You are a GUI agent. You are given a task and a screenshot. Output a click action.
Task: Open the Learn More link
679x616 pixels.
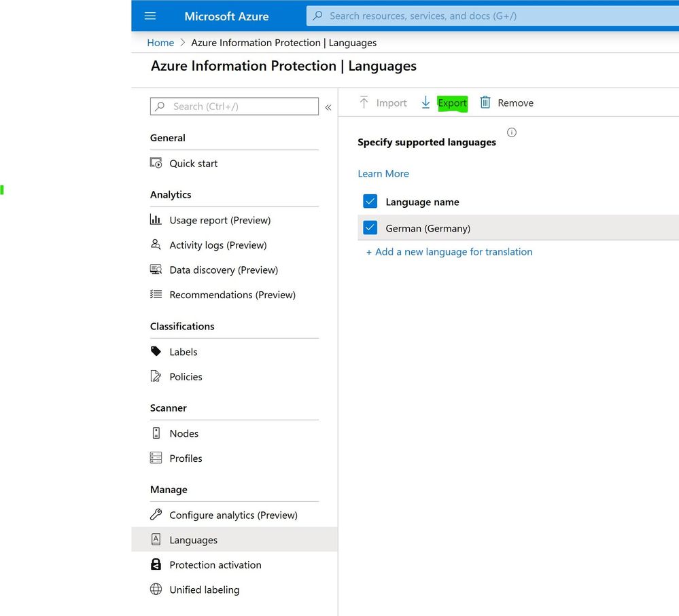[383, 173]
